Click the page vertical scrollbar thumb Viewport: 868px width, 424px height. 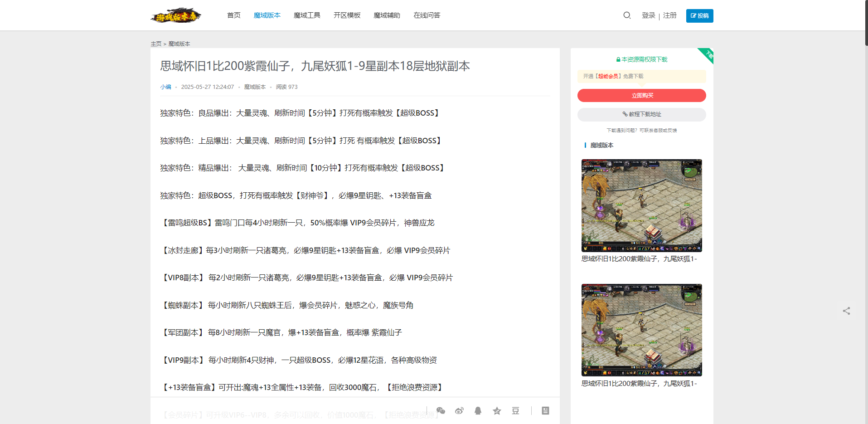(x=866, y=23)
